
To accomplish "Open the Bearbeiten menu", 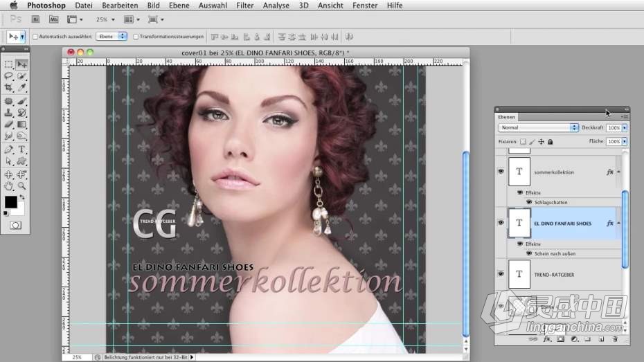I will (x=120, y=6).
